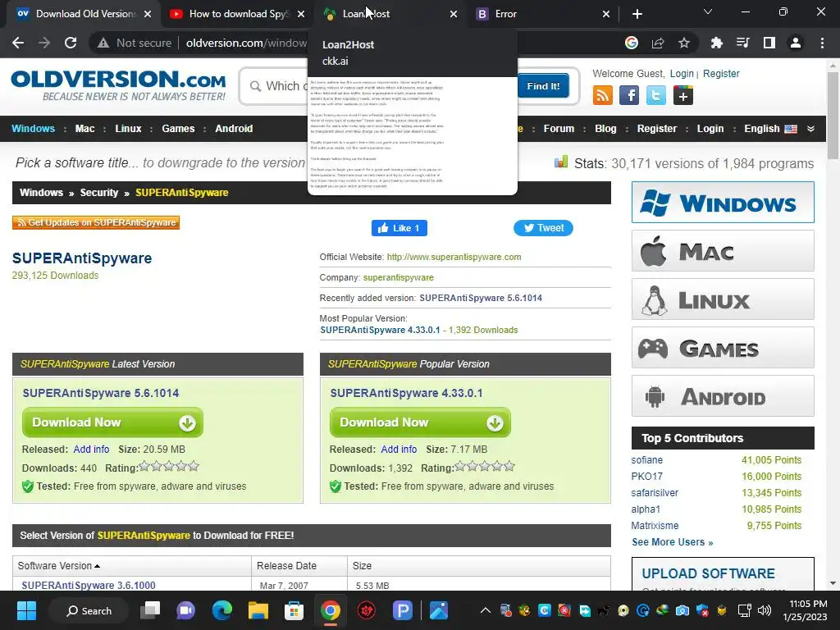This screenshot has width=840, height=630.
Task: Reload the page with refresh icon
Action: pyautogui.click(x=71, y=43)
